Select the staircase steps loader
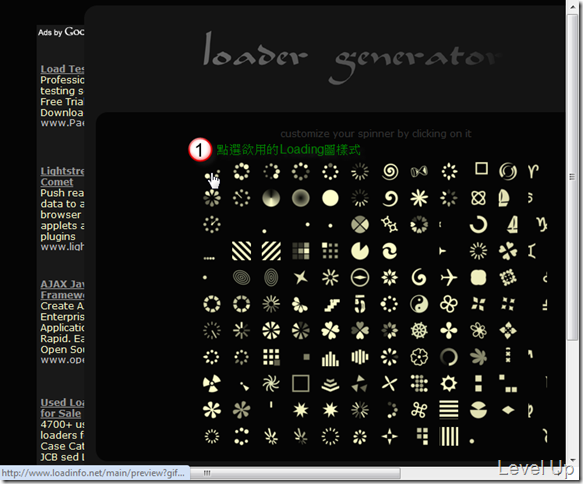 pos(331,305)
